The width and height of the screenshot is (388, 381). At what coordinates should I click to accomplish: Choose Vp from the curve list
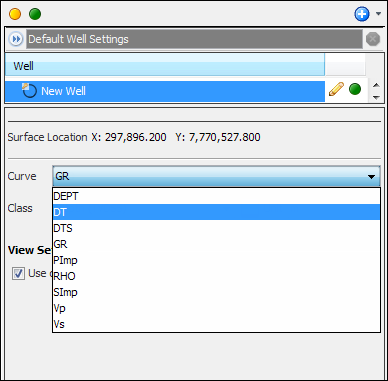216,308
